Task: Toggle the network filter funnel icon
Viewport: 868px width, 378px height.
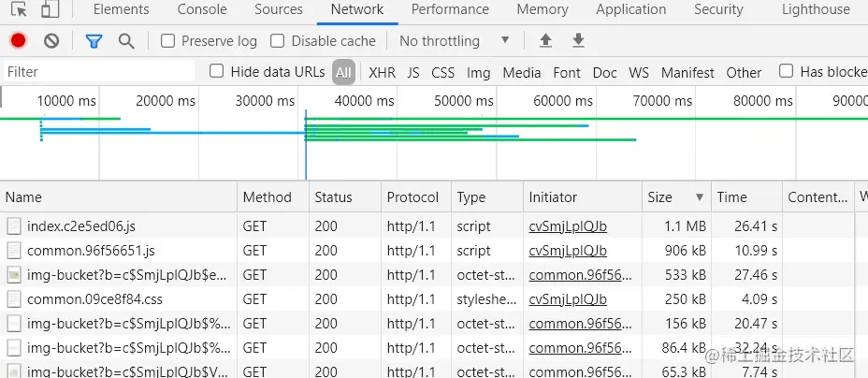Action: click(x=94, y=41)
